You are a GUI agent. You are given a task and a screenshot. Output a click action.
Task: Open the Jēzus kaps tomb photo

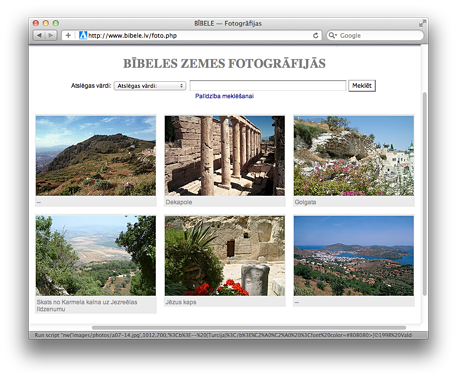click(225, 256)
